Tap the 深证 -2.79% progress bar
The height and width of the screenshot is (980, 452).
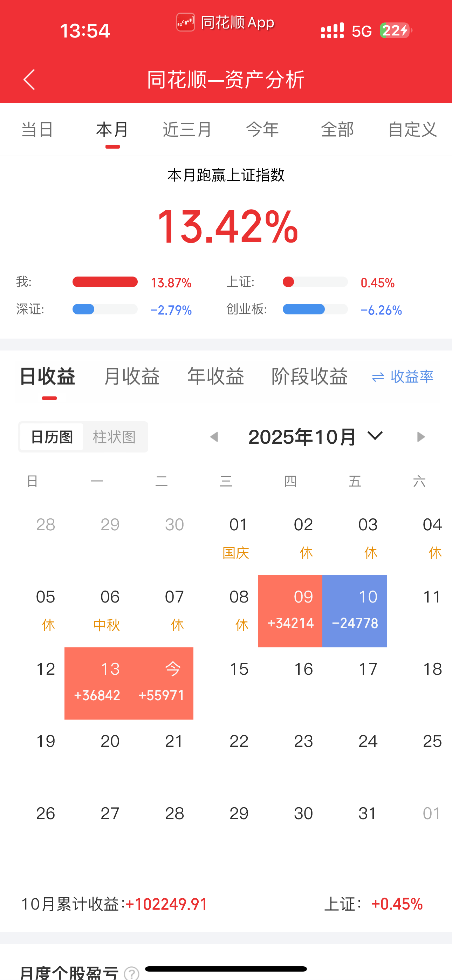[105, 309]
